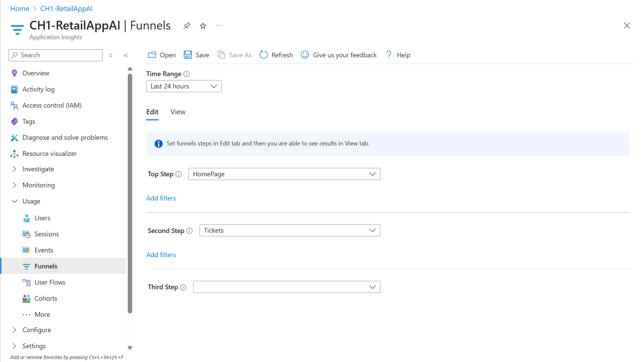Viewport: 644px width, 362px height.
Task: Collapse the sidebar with double chevron
Action: tap(126, 55)
